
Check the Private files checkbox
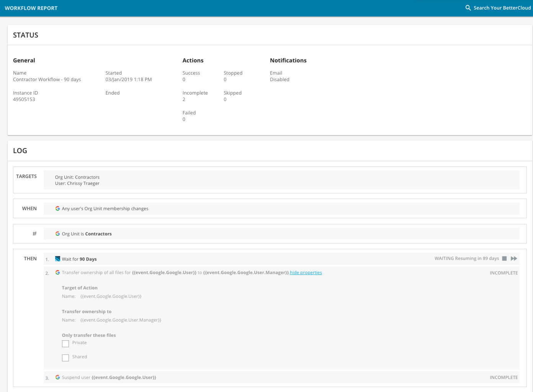(65, 344)
